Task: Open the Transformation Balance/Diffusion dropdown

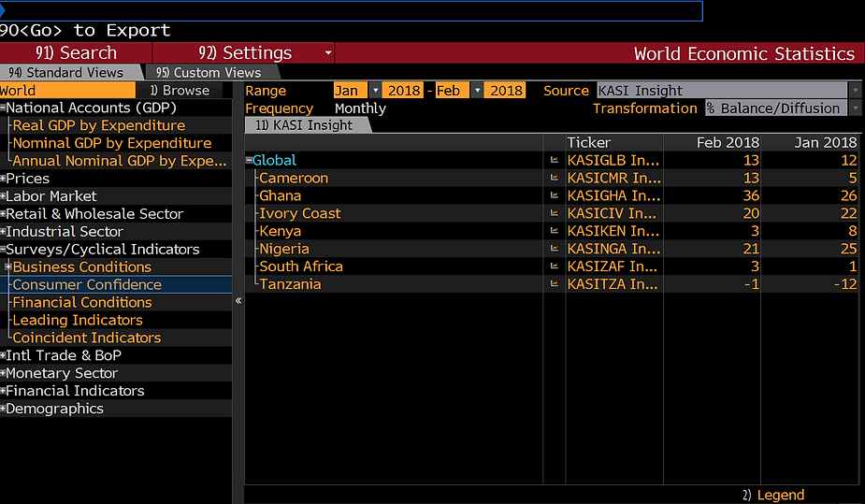Action: (x=855, y=108)
